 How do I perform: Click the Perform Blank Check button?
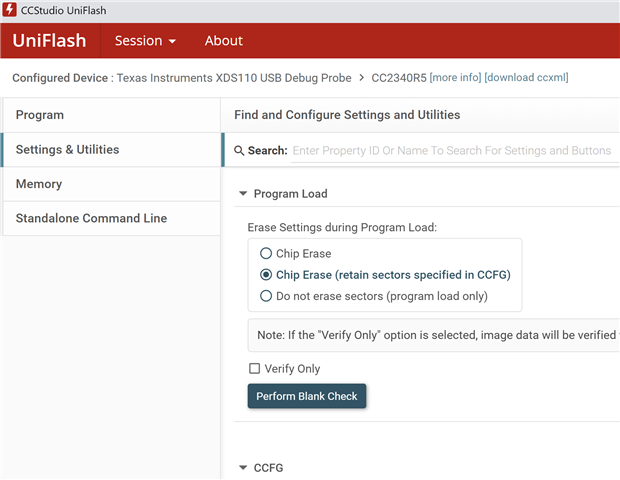coord(307,396)
